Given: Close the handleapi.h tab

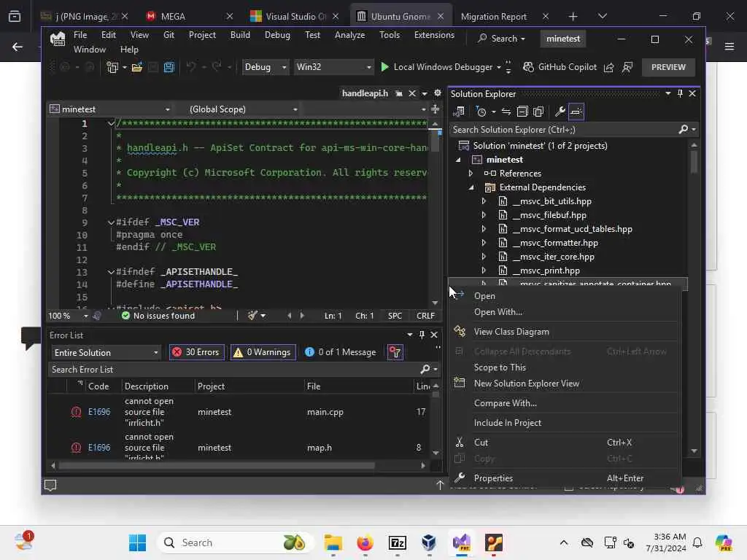Looking at the screenshot, I should point(412,93).
